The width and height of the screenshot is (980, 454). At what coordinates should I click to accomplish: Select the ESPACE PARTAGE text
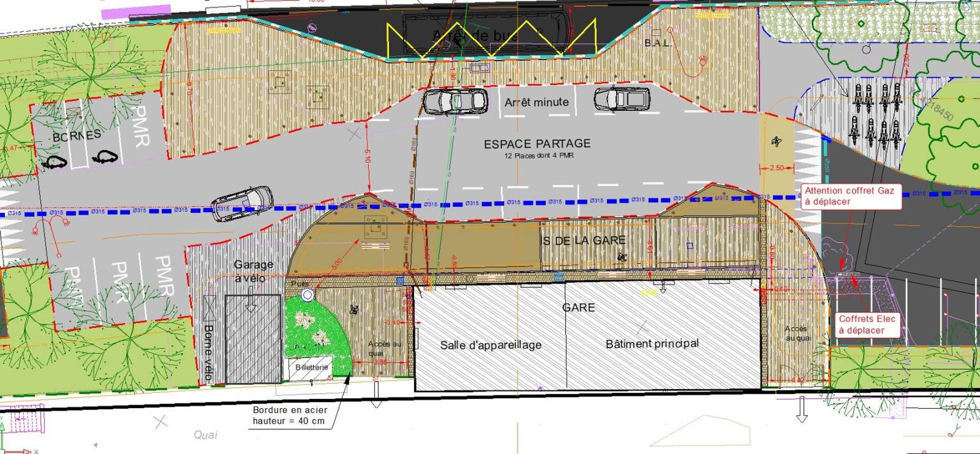click(537, 144)
